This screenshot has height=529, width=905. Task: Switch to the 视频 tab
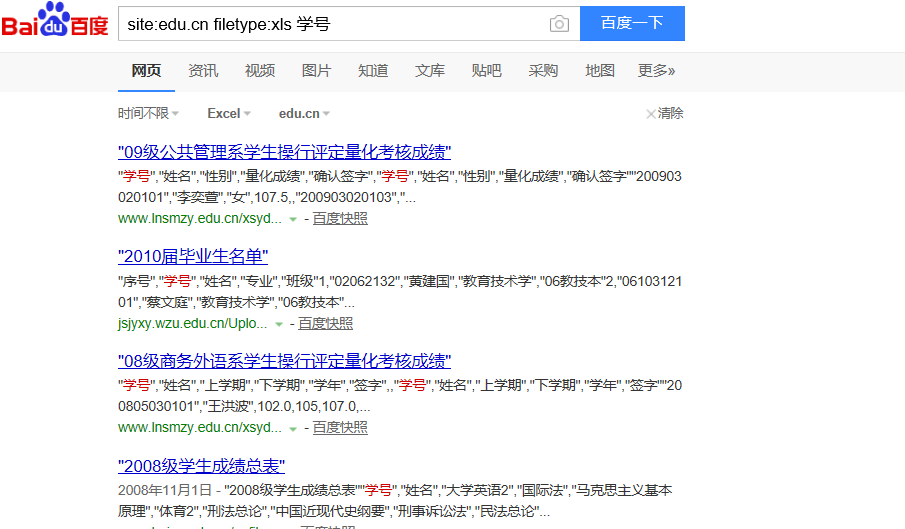tap(260, 71)
